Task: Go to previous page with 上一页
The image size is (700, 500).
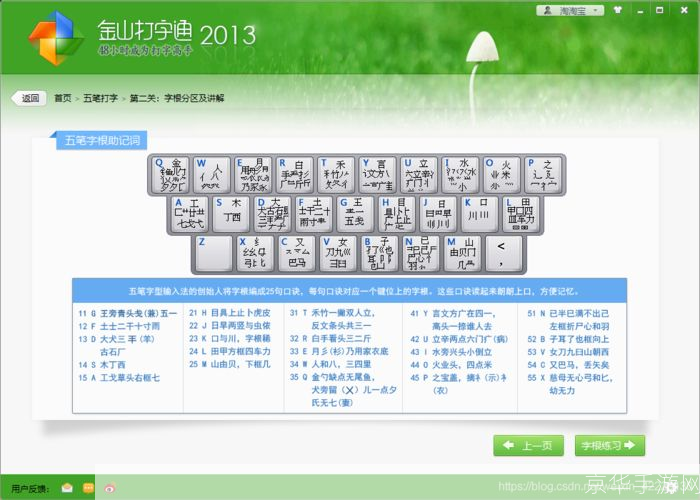Action: click(x=528, y=446)
